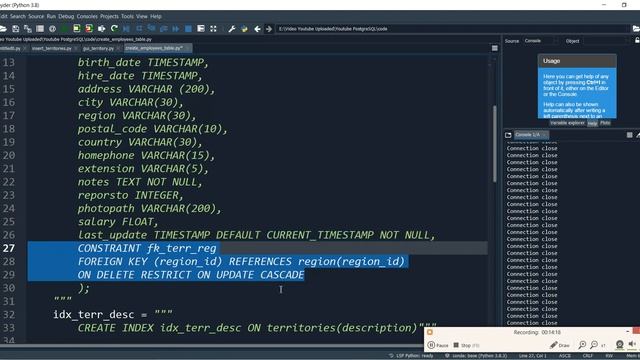The image size is (640, 360).
Task: Click run cell and advance icon
Action: click(x=89, y=29)
